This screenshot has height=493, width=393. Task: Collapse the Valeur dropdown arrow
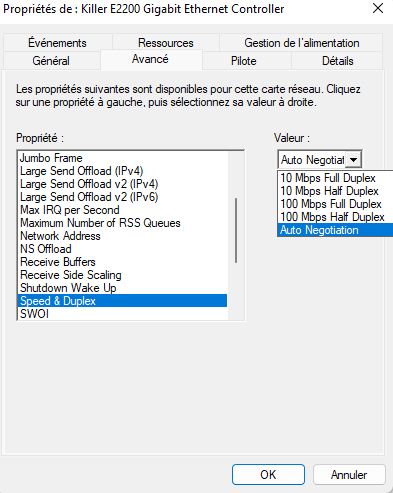[x=353, y=160]
